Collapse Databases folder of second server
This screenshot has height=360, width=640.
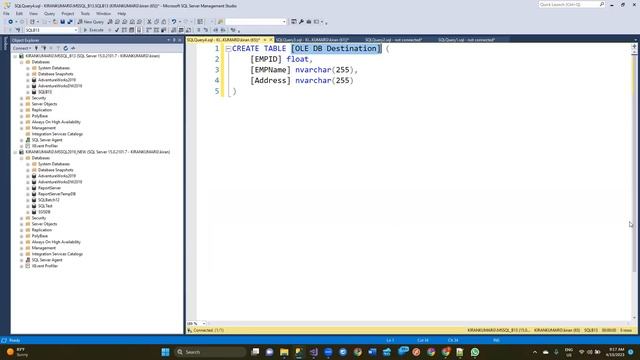[x=22, y=158]
